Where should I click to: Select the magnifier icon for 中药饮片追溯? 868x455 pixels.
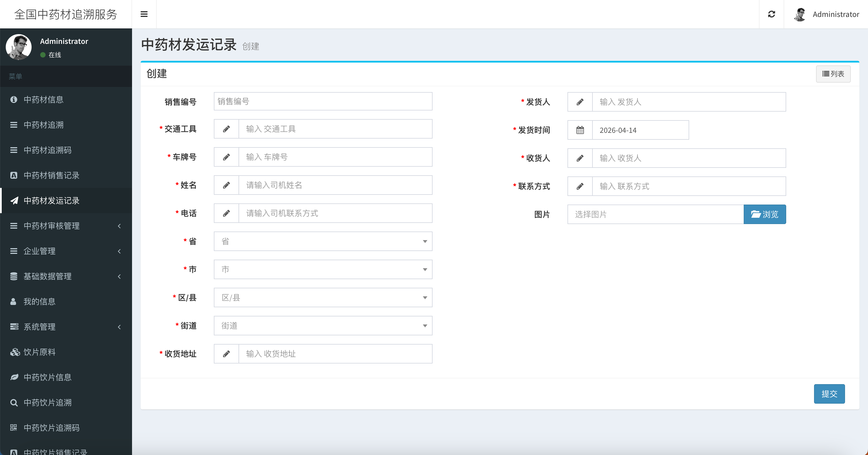tap(13, 402)
